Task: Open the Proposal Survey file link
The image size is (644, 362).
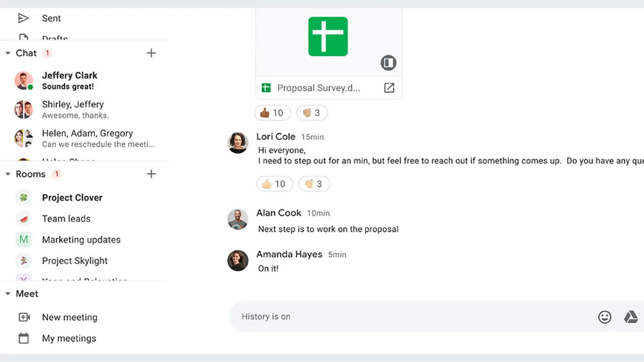Action: click(x=318, y=88)
